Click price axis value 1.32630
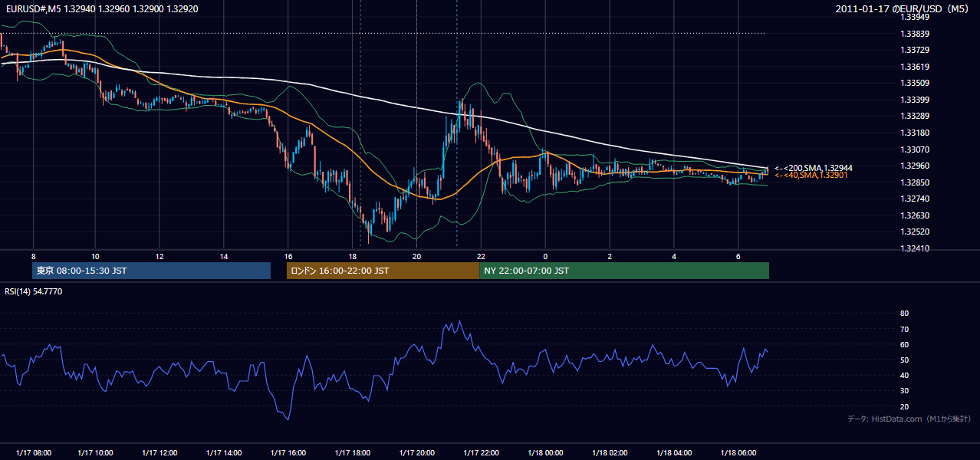Screen dimensions: 980x460 [915, 215]
